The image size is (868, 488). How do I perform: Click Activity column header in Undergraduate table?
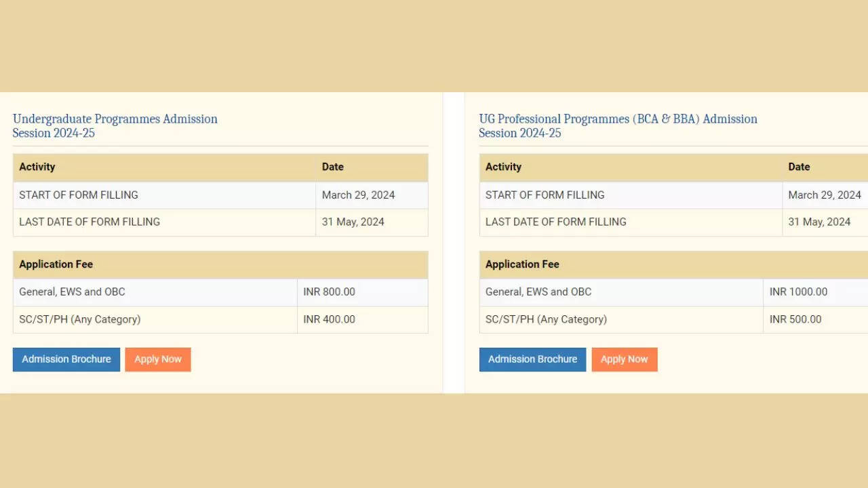pos(37,167)
